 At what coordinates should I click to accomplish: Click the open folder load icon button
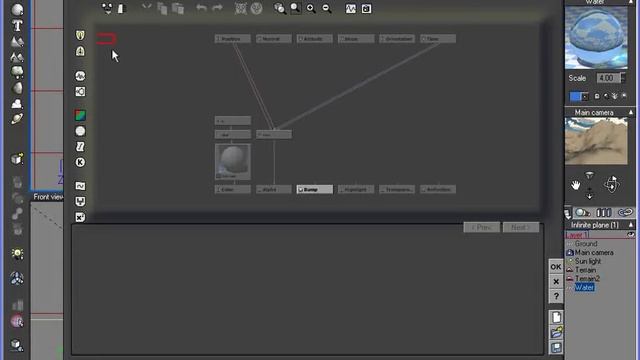point(556,333)
